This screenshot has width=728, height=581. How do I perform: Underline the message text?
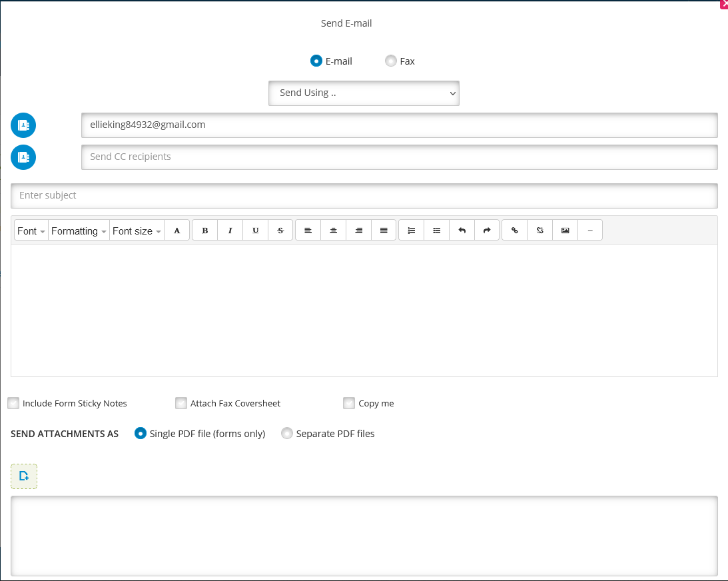255,229
